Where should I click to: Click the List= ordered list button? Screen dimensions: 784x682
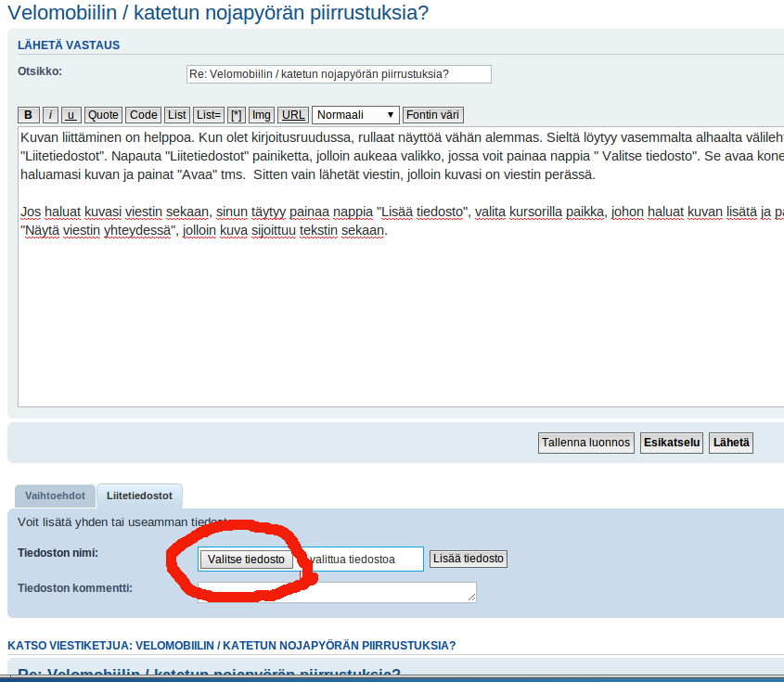click(209, 115)
